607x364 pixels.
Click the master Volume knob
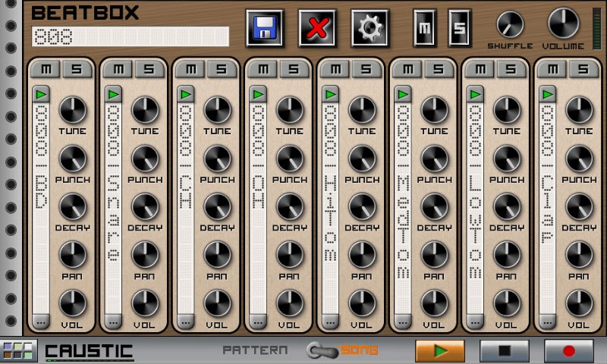click(x=563, y=23)
